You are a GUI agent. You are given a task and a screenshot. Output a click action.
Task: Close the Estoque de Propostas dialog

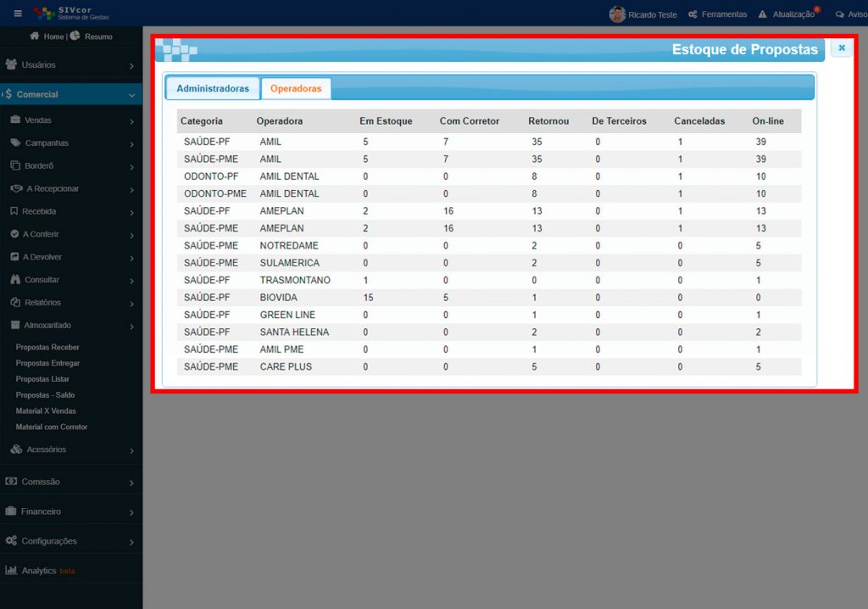coord(842,48)
